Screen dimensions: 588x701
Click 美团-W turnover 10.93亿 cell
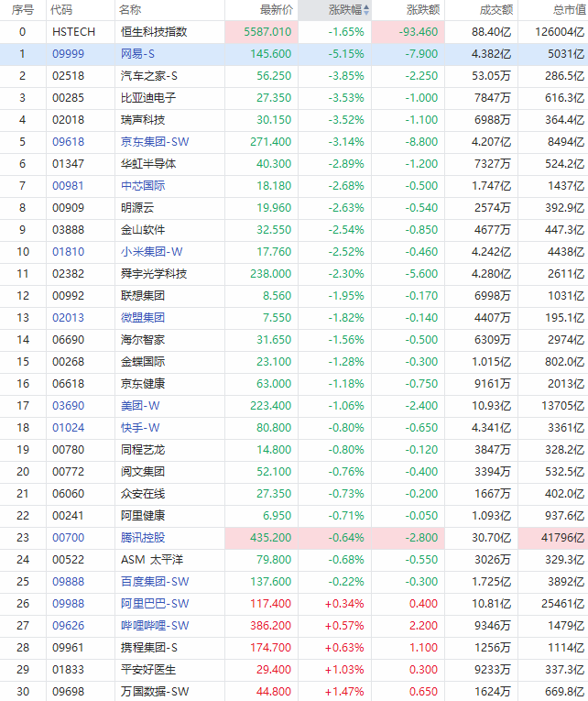[x=482, y=406]
